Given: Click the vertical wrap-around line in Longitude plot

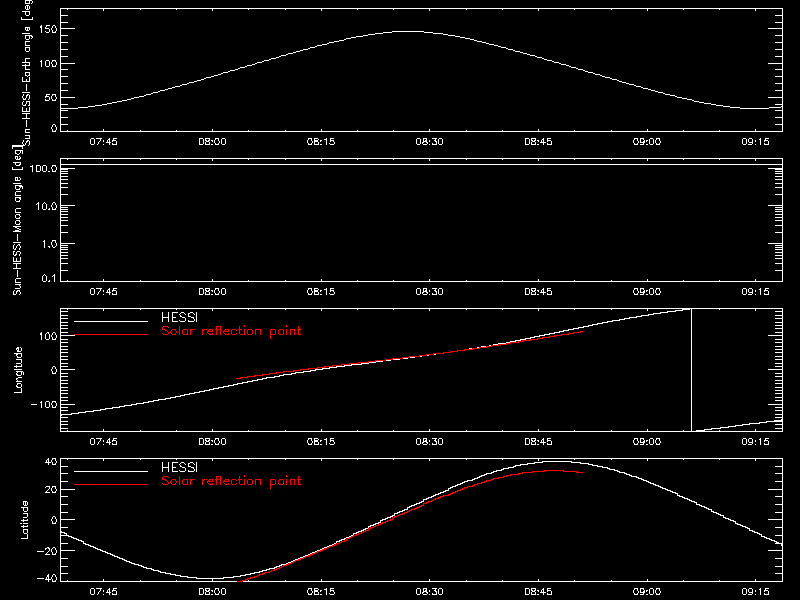Looking at the screenshot, I should 691,370.
